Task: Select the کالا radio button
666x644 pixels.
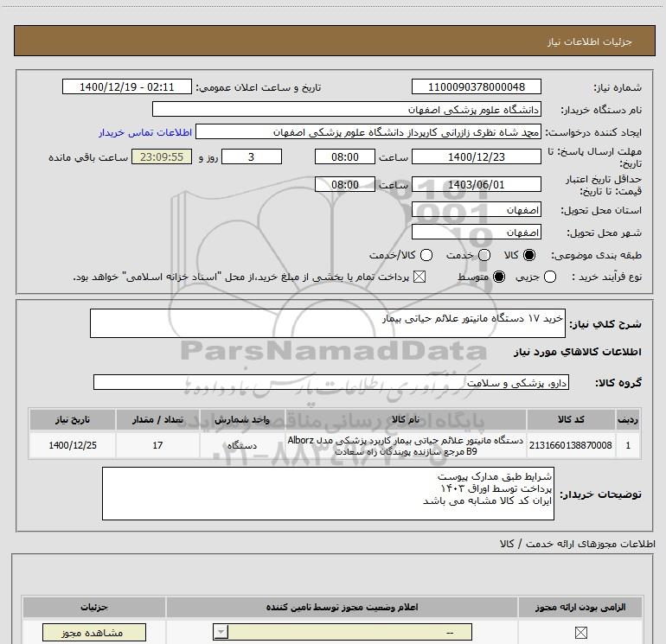Action: point(529,255)
